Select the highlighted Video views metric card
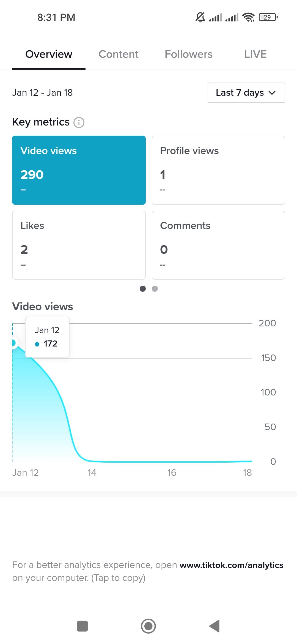This screenshot has width=297, height=644. pos(79,170)
